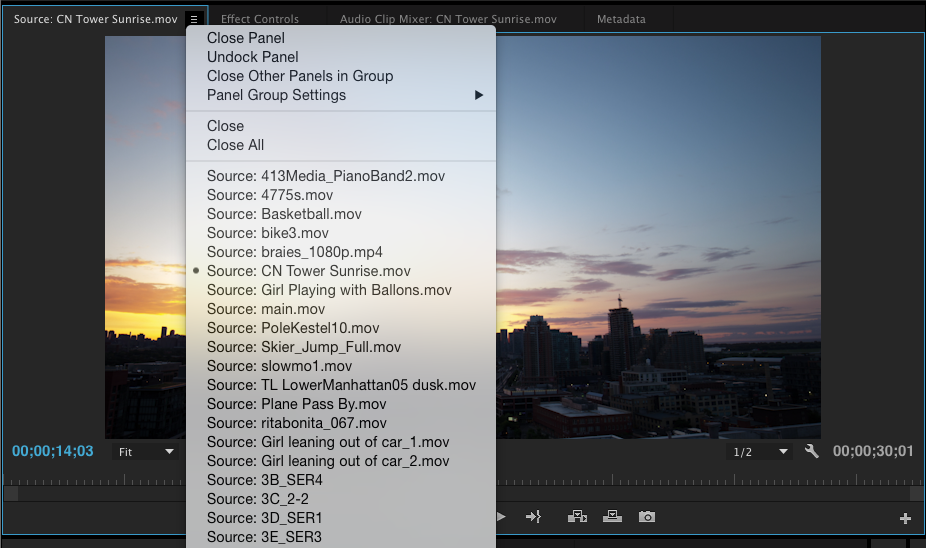Click the 00;00;30;01 duration timecode
The image size is (926, 548).
click(x=873, y=451)
